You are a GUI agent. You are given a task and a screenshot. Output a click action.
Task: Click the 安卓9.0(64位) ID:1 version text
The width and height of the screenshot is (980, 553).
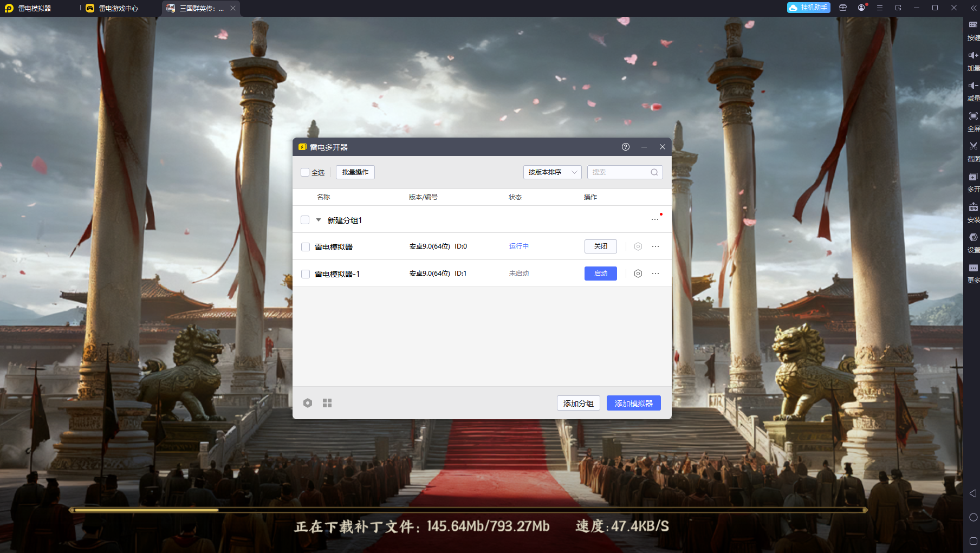pyautogui.click(x=438, y=274)
